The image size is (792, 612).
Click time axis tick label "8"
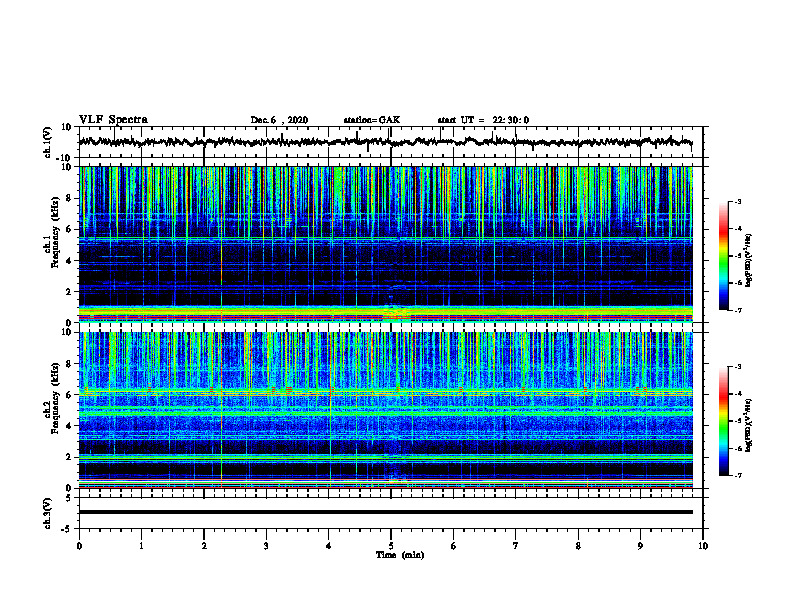(578, 546)
